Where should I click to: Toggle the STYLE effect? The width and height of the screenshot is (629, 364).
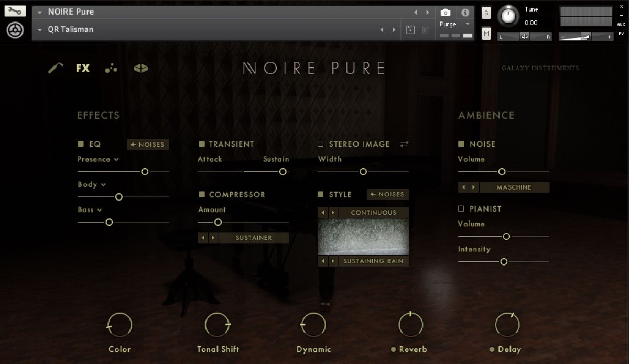(321, 194)
